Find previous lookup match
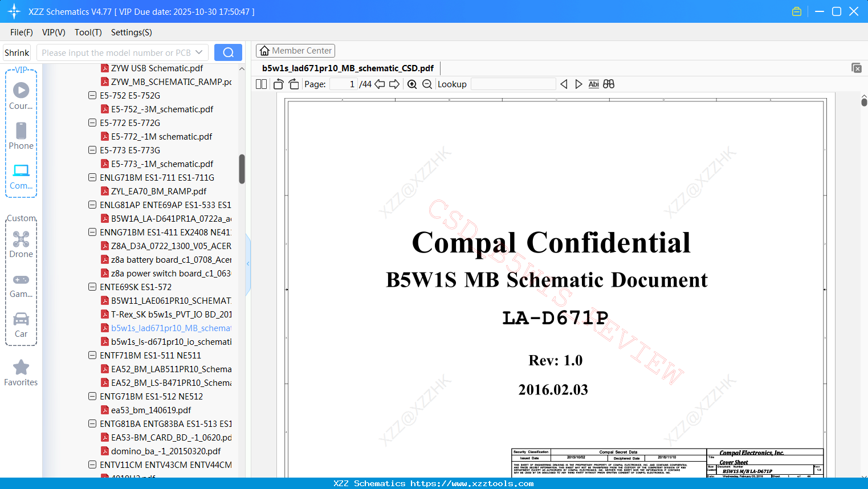The height and width of the screenshot is (489, 868). [564, 84]
